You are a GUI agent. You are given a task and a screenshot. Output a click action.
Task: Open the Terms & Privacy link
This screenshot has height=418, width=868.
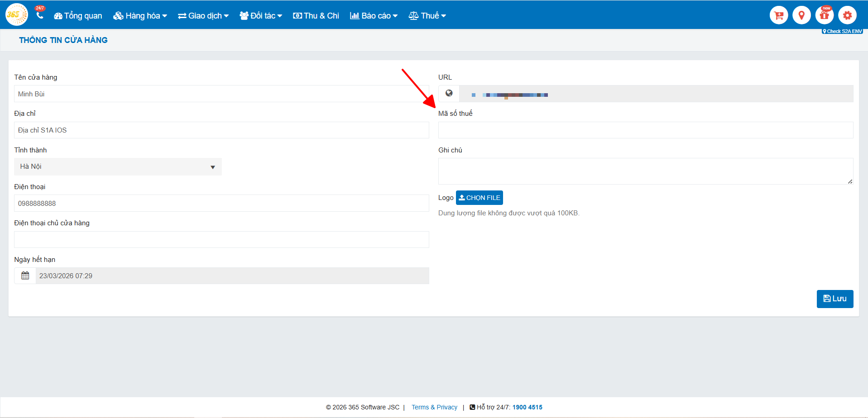coord(434,407)
